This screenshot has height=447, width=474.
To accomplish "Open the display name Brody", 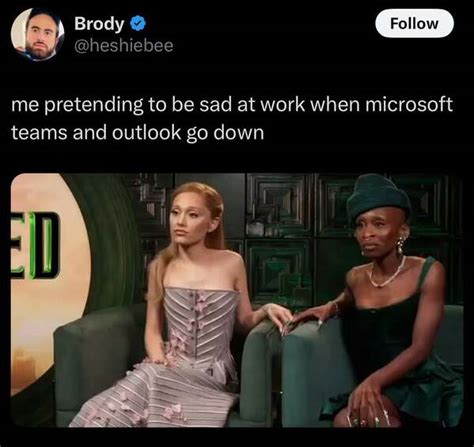I will (99, 24).
